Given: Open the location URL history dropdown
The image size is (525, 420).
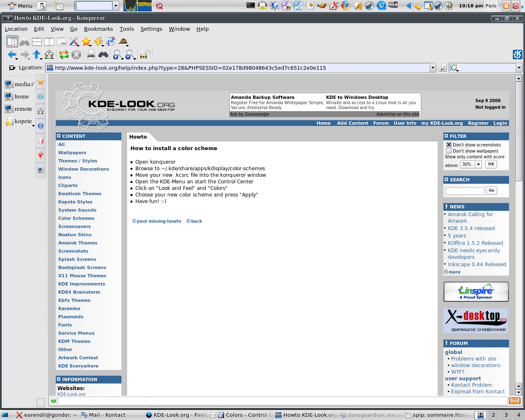Looking at the screenshot, I should 433,68.
